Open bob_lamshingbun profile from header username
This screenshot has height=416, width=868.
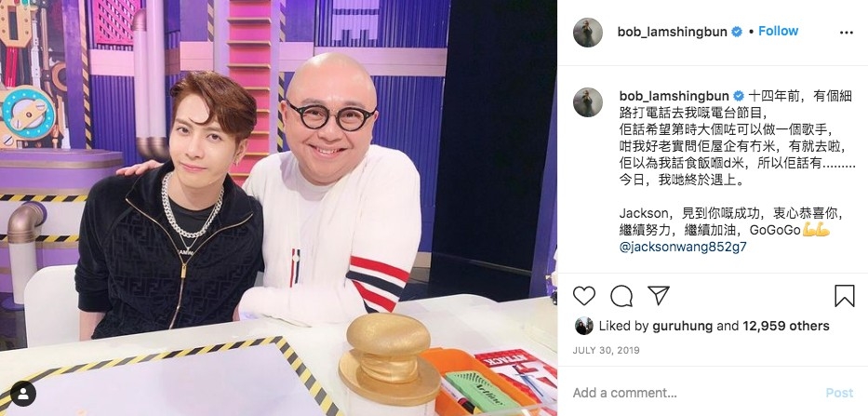(x=672, y=33)
